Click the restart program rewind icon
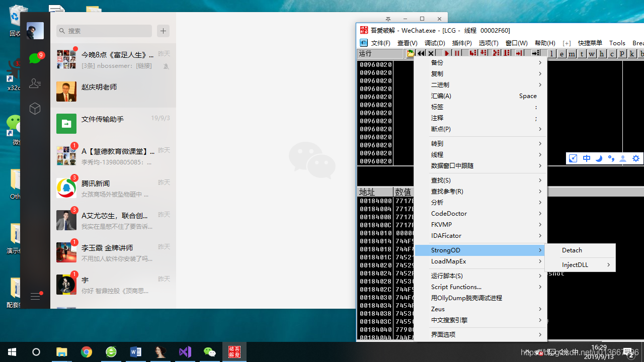This screenshot has height=362, width=644. click(x=421, y=53)
